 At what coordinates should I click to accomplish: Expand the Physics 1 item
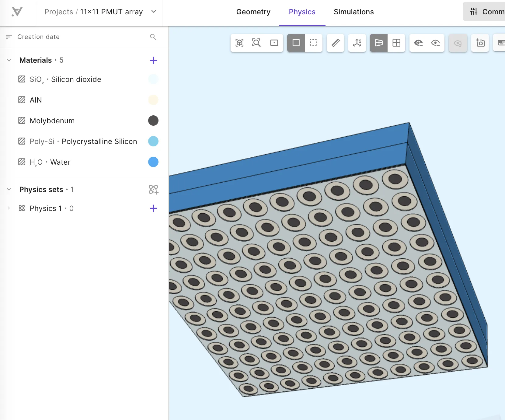coord(9,208)
